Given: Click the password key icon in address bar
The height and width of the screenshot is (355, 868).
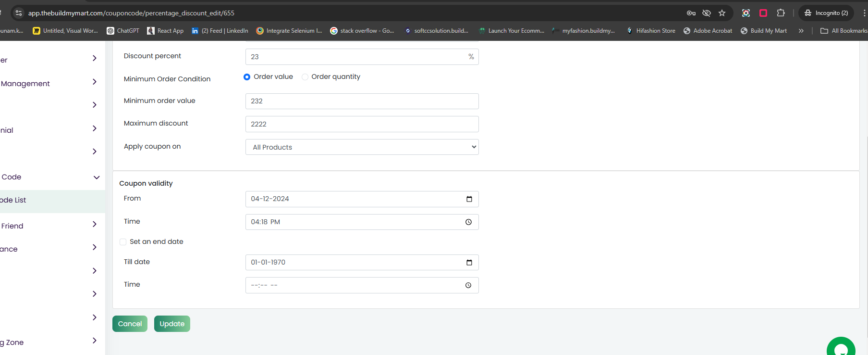Looking at the screenshot, I should (691, 13).
